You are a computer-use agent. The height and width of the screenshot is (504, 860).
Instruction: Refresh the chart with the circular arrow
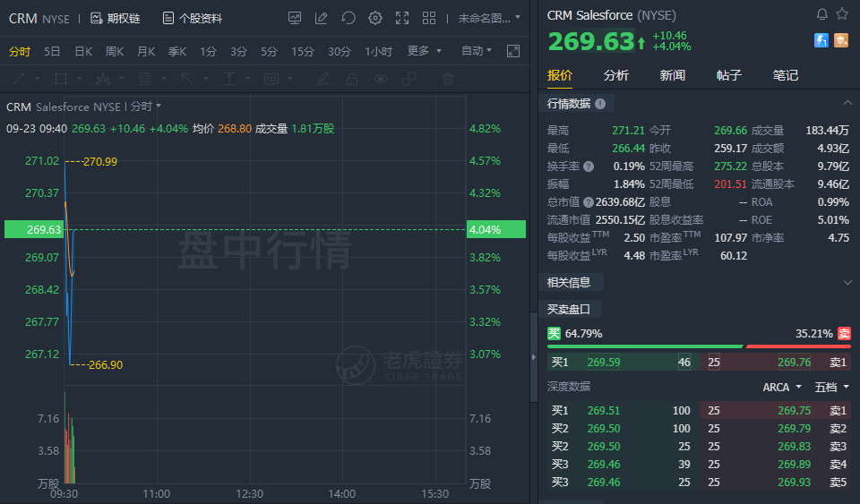pos(348,18)
